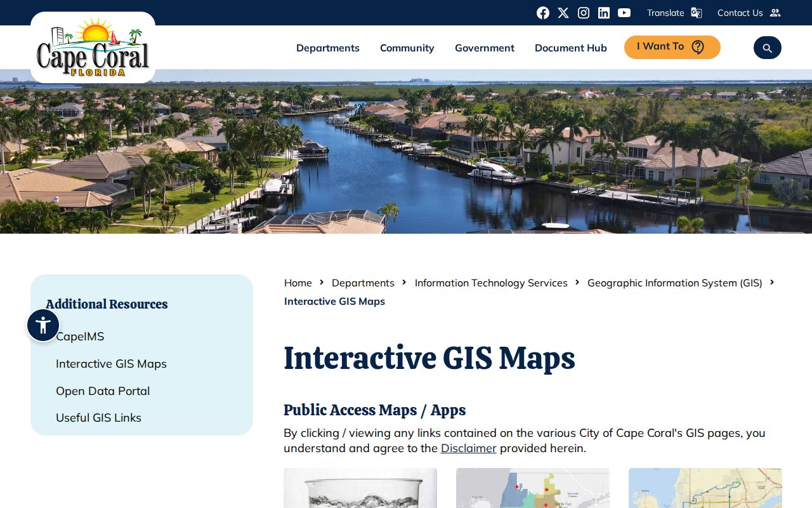
Task: Open the Facebook social icon
Action: pyautogui.click(x=543, y=13)
